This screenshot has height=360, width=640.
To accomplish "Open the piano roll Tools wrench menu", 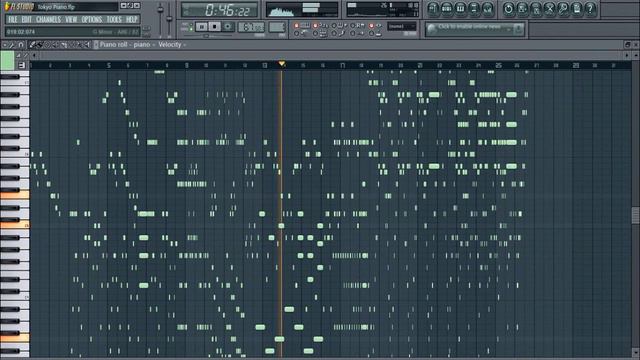I will (12, 44).
